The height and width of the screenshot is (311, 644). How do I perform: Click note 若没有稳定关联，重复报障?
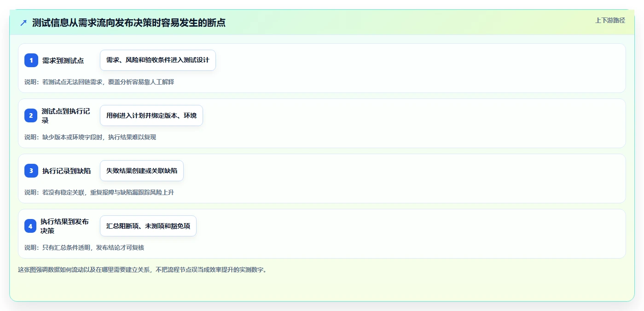[x=99, y=192]
